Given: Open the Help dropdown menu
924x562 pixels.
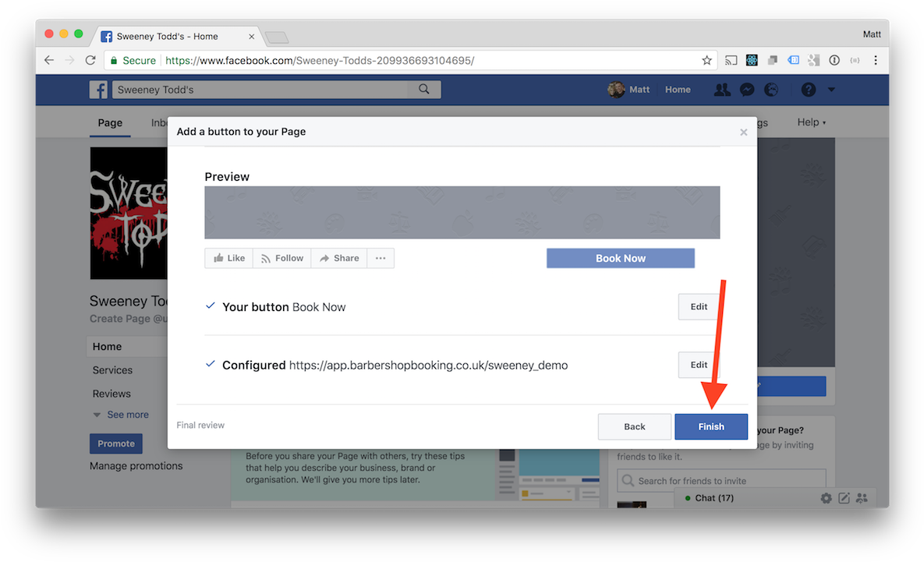Looking at the screenshot, I should pyautogui.click(x=812, y=122).
